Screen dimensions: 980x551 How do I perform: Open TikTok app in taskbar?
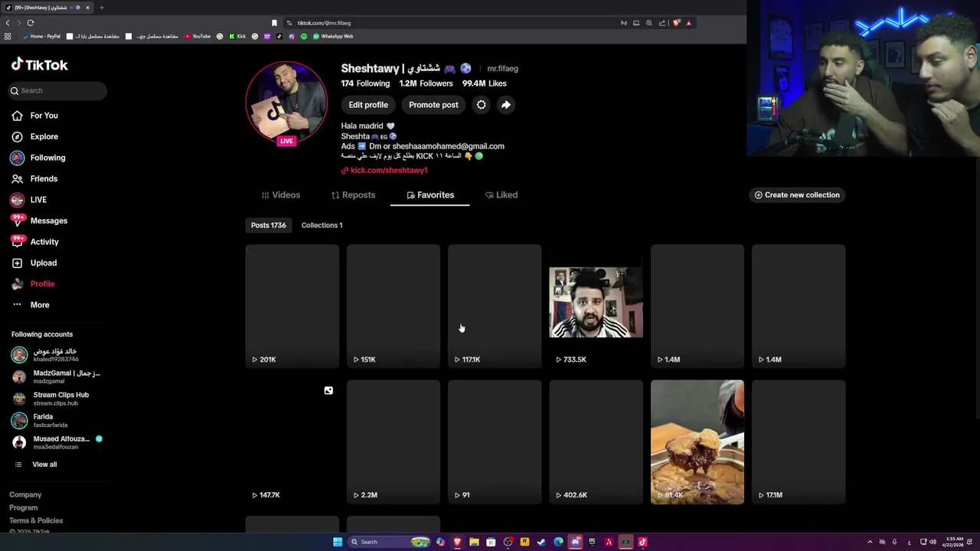tap(642, 542)
